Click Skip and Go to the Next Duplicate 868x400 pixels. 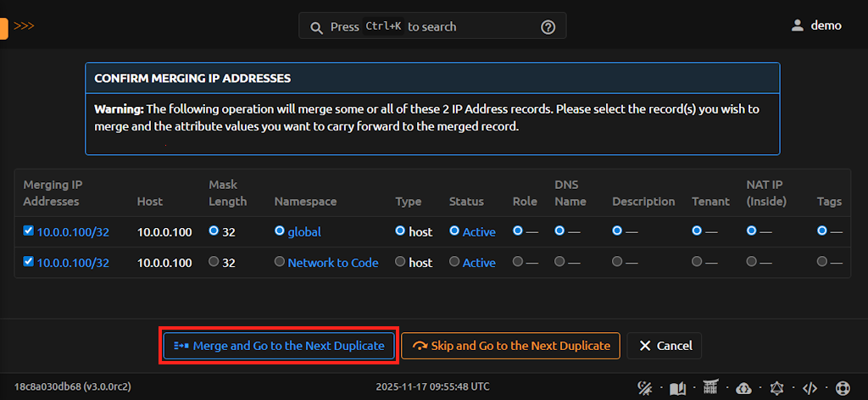click(x=510, y=346)
